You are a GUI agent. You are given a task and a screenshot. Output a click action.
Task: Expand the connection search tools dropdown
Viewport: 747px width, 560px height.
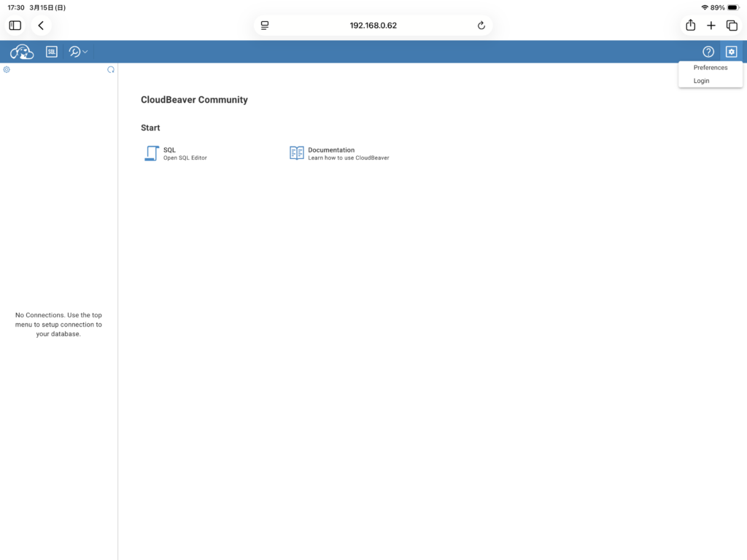point(78,52)
